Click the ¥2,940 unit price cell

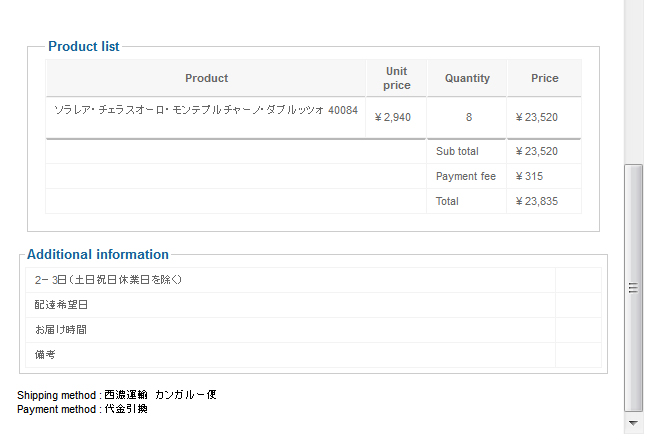(392, 117)
